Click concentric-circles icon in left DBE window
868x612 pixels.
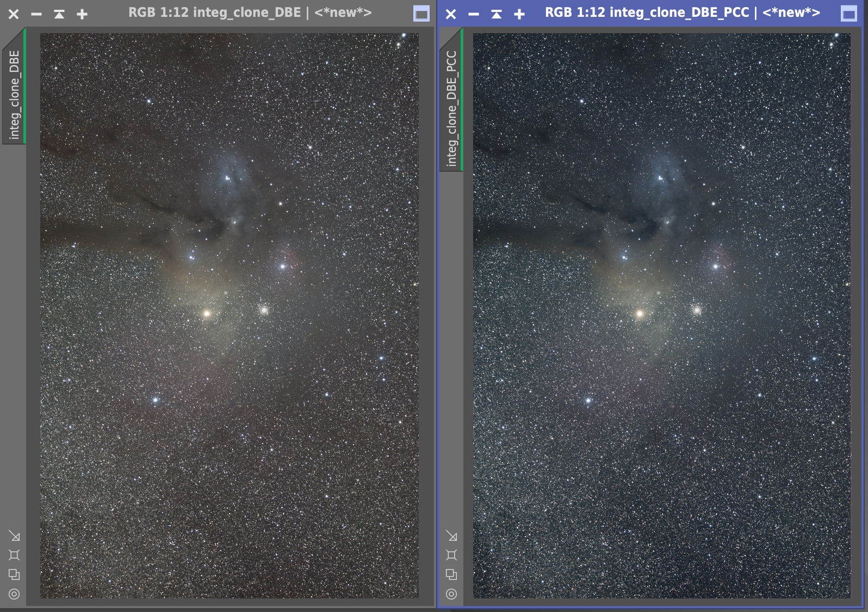(x=14, y=594)
